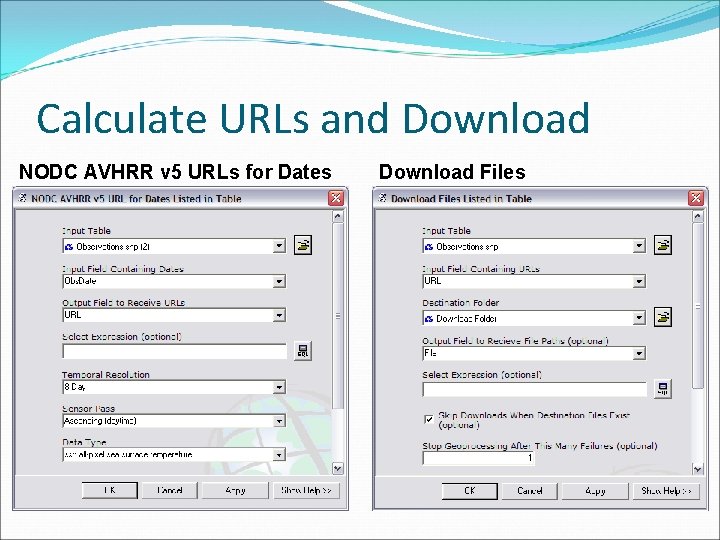Click tool icon in Download Files title bar

point(382,198)
